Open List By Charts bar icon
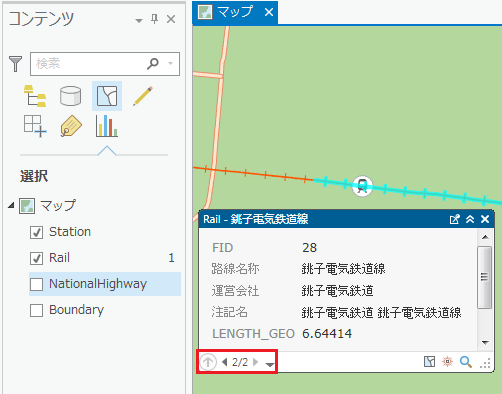 (x=107, y=126)
